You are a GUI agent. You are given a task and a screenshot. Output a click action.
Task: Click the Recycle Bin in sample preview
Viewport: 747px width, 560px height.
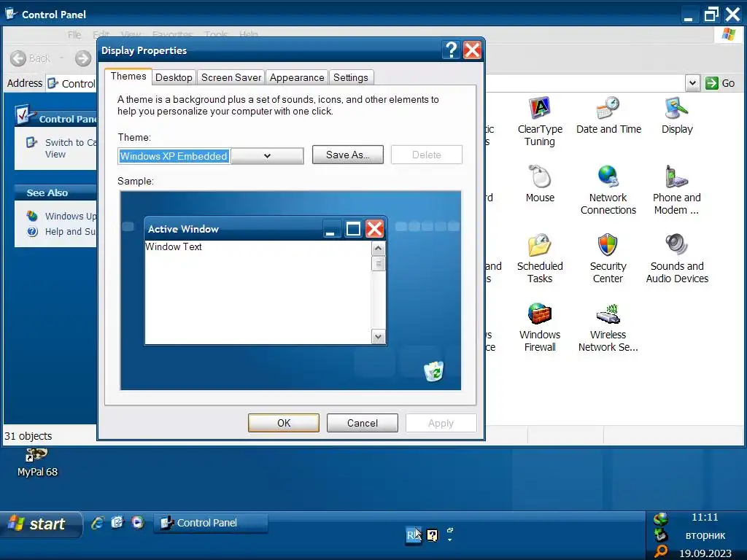click(433, 371)
